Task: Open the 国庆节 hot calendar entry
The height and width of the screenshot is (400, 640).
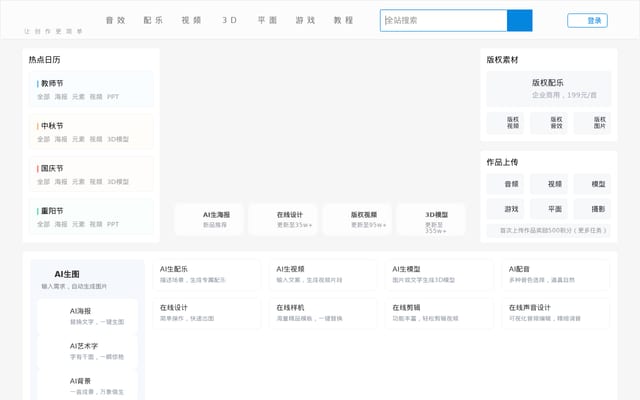Action: point(52,168)
